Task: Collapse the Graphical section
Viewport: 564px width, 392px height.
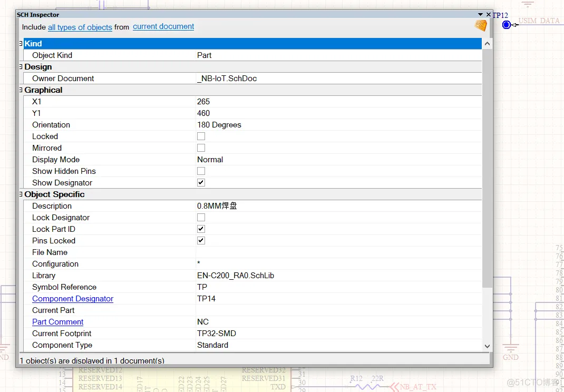Action: pyautogui.click(x=21, y=90)
